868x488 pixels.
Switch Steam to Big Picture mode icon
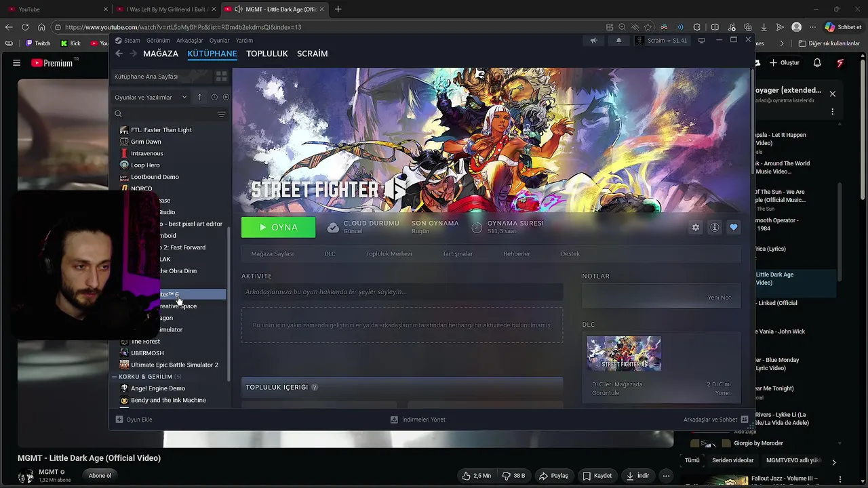pos(702,41)
